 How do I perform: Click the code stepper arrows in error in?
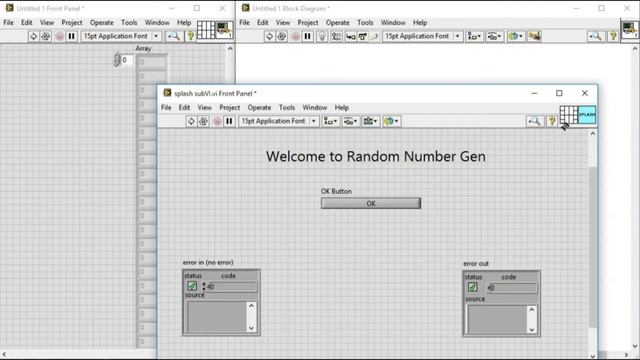(203, 287)
